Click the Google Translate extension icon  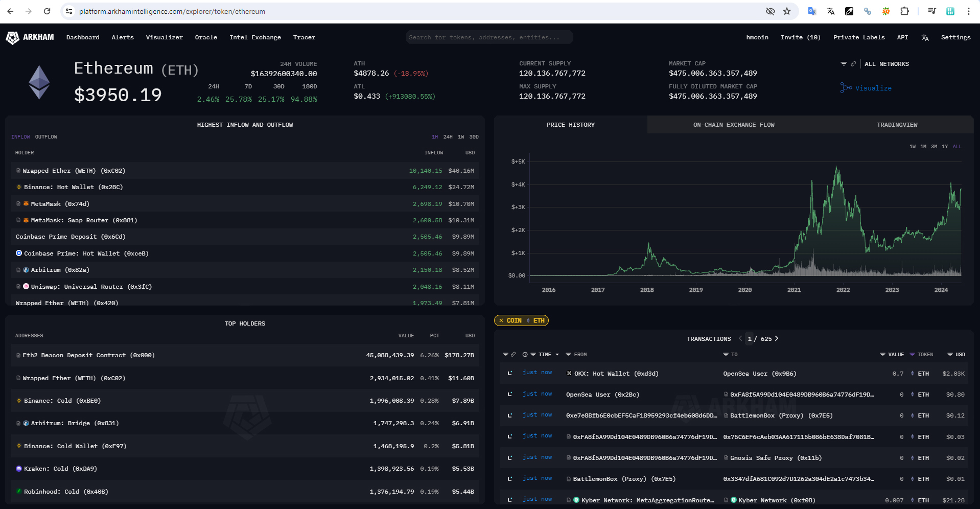pyautogui.click(x=812, y=11)
